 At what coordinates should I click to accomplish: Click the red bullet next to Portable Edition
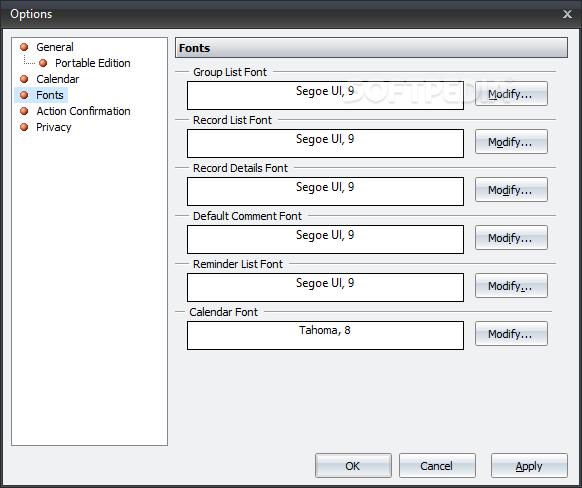(43, 63)
